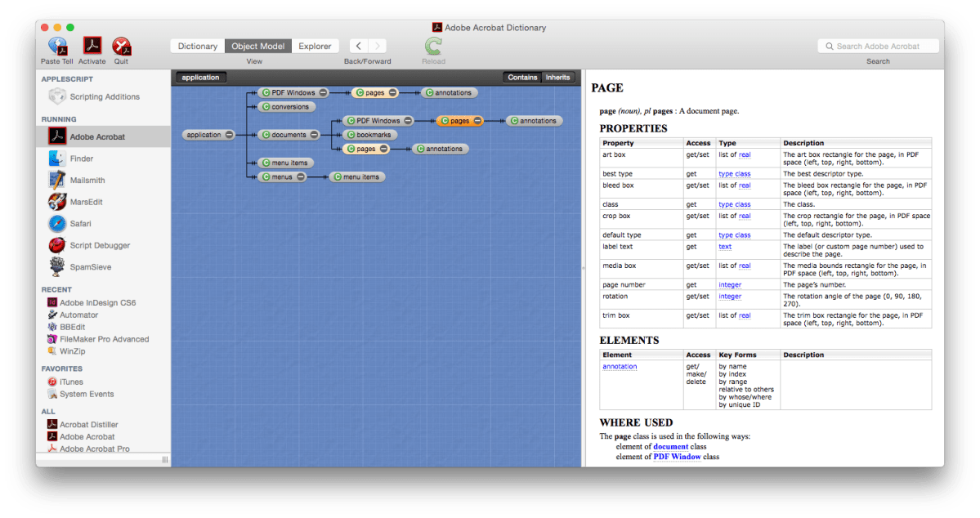
Task: Enable the Inherits view mode
Action: click(x=557, y=77)
